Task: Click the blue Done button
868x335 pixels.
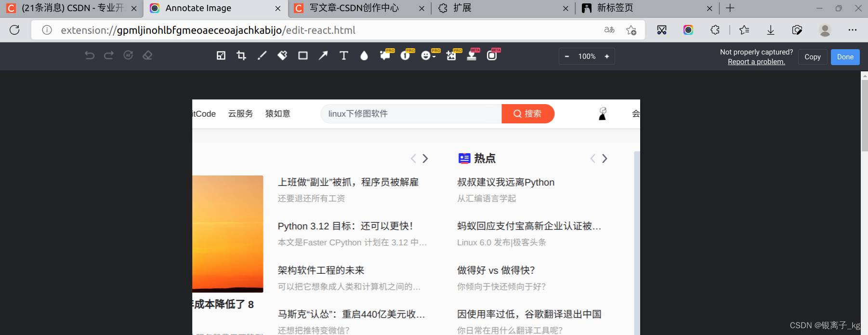Action: (845, 57)
